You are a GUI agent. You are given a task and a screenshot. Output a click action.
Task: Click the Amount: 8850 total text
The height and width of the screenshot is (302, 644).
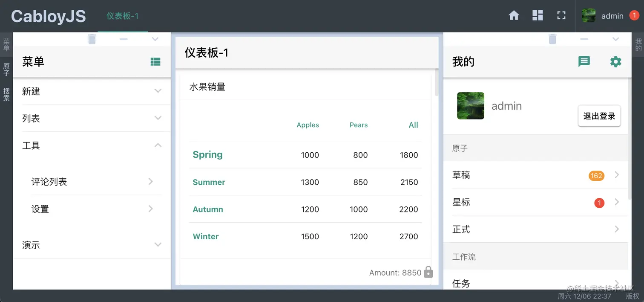[x=395, y=273]
